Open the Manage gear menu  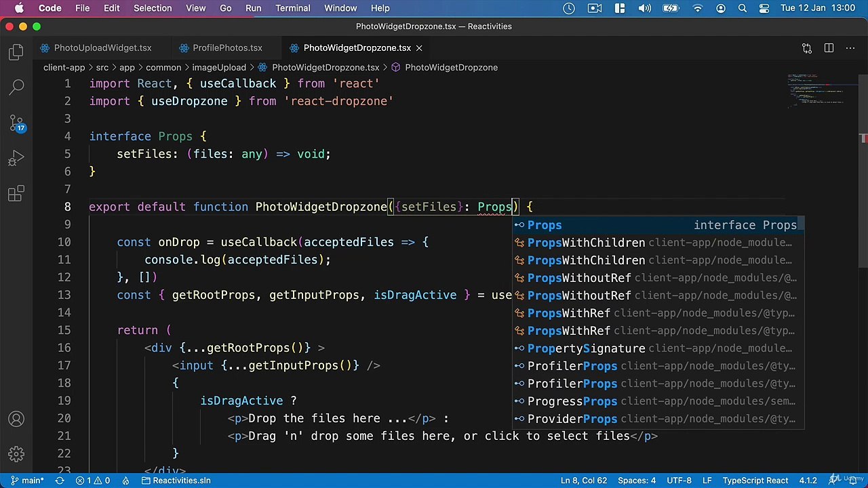coord(16,454)
